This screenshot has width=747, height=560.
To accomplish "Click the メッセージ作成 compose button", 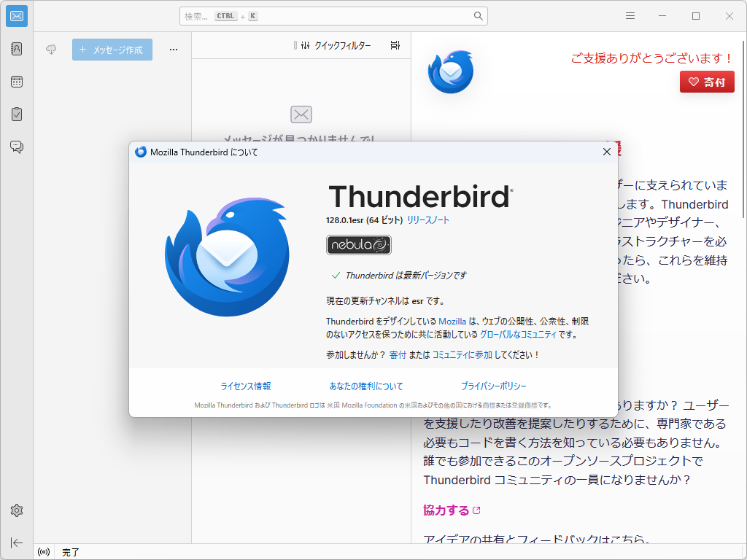I will tap(112, 49).
